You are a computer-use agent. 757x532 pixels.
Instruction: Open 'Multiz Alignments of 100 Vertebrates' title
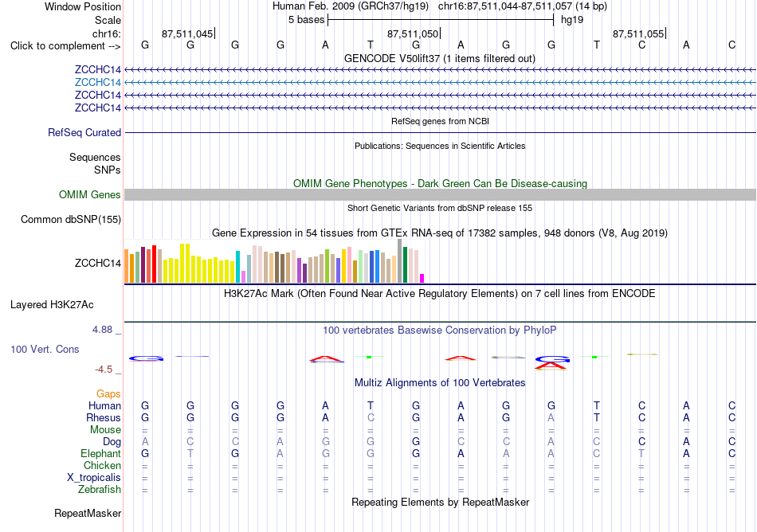(x=440, y=383)
